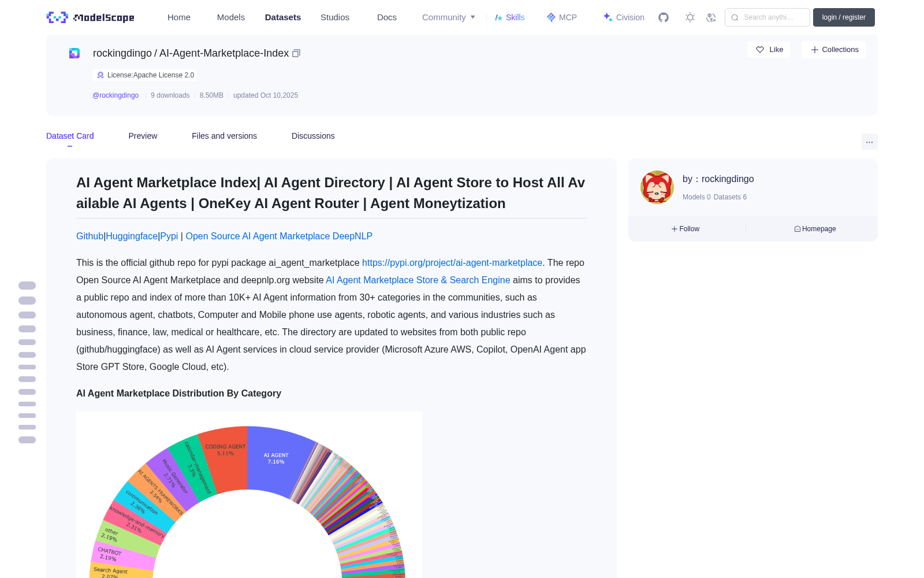Open the Discussions tab
Screen dimensions: 924x578
click(313, 136)
